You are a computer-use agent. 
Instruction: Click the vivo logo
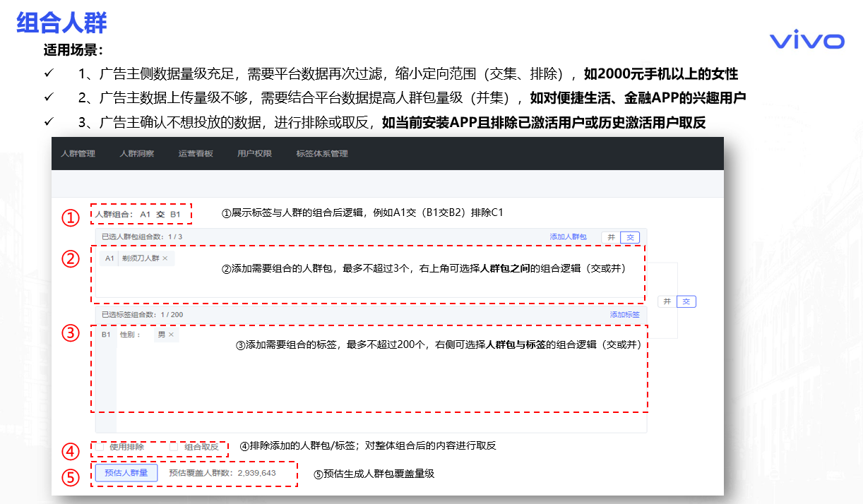[x=807, y=41]
